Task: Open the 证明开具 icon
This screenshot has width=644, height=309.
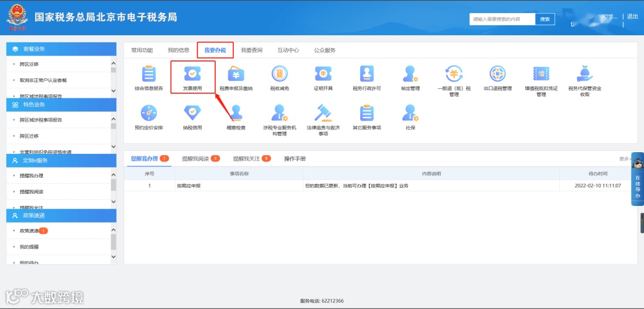Action: (323, 74)
